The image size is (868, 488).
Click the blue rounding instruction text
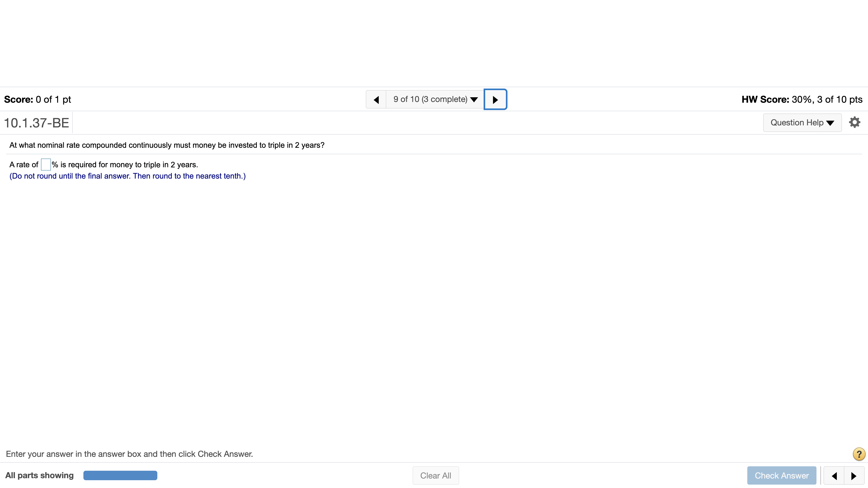[127, 176]
